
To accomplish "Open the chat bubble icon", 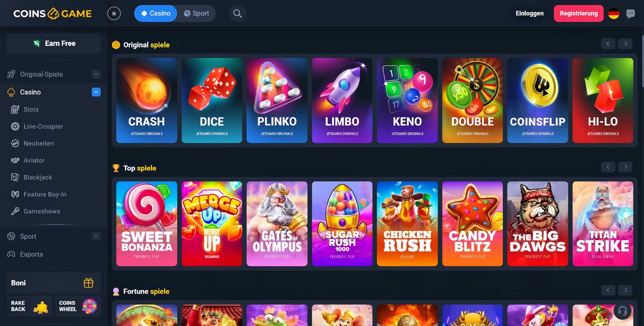I will click(x=630, y=13).
